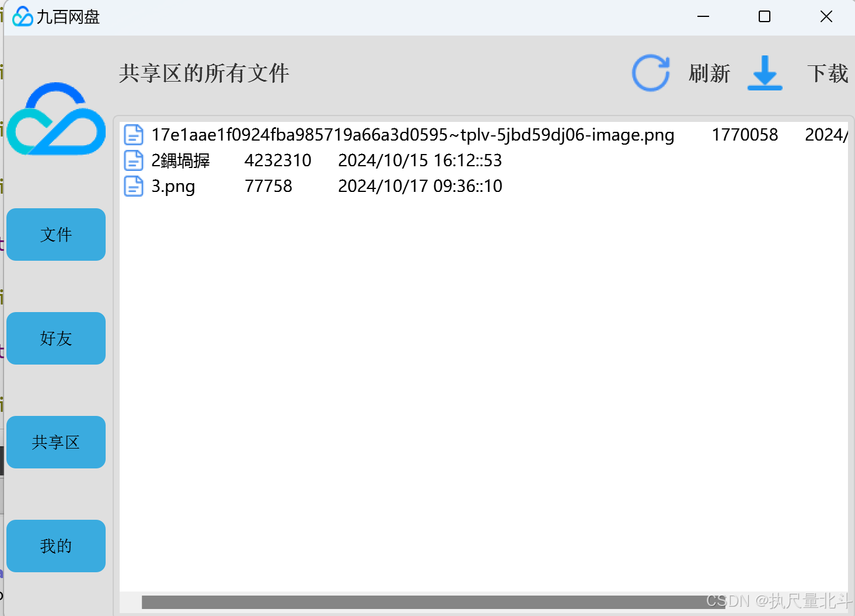Select the 3.png file row
The height and width of the screenshot is (616, 855).
click(484, 186)
